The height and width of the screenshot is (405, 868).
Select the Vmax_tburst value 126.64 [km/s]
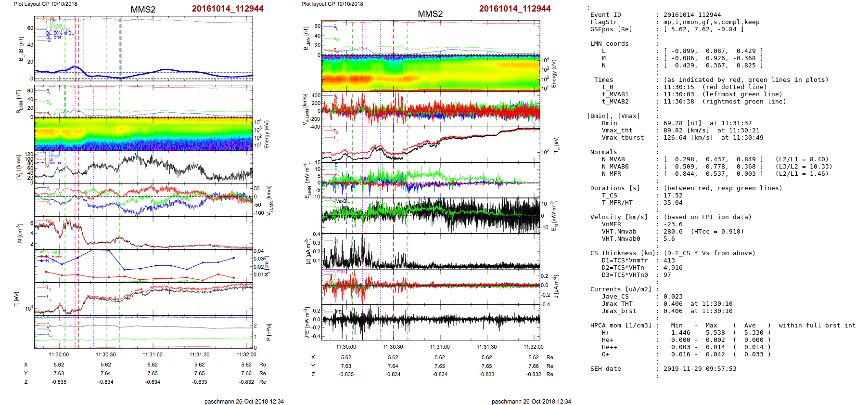click(x=688, y=138)
